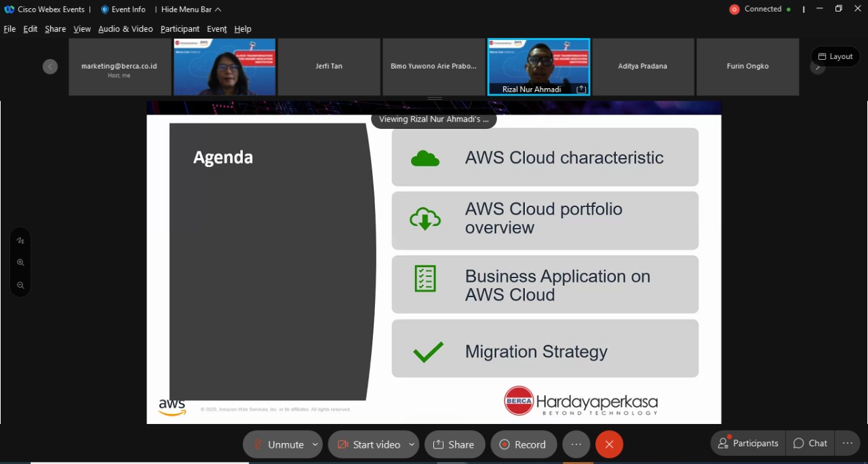Image resolution: width=868 pixels, height=464 pixels.
Task: Minimize the Webex window
Action: [x=820, y=9]
